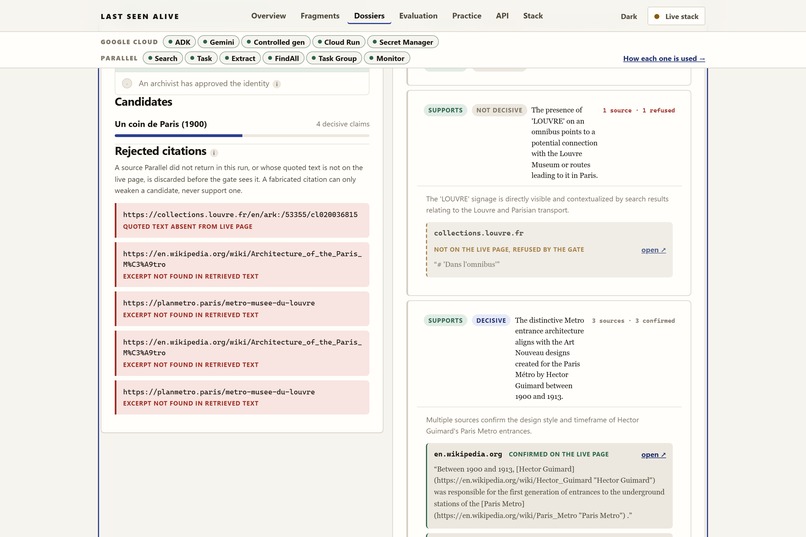Click SUPPORTS badge on LOUVRE omnibus claim

click(x=445, y=110)
